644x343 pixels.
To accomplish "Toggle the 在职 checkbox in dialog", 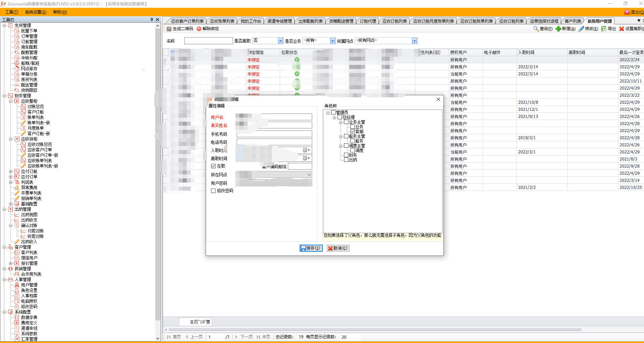I will 213,166.
